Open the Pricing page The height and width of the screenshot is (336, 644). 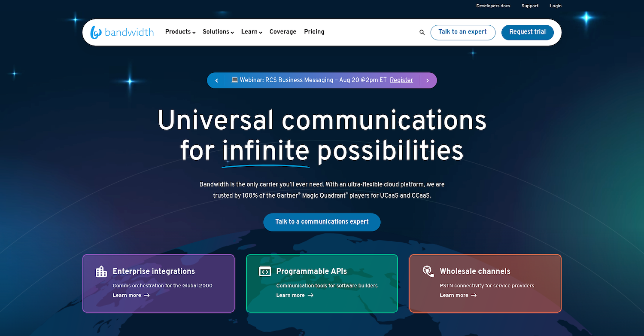coord(314,32)
